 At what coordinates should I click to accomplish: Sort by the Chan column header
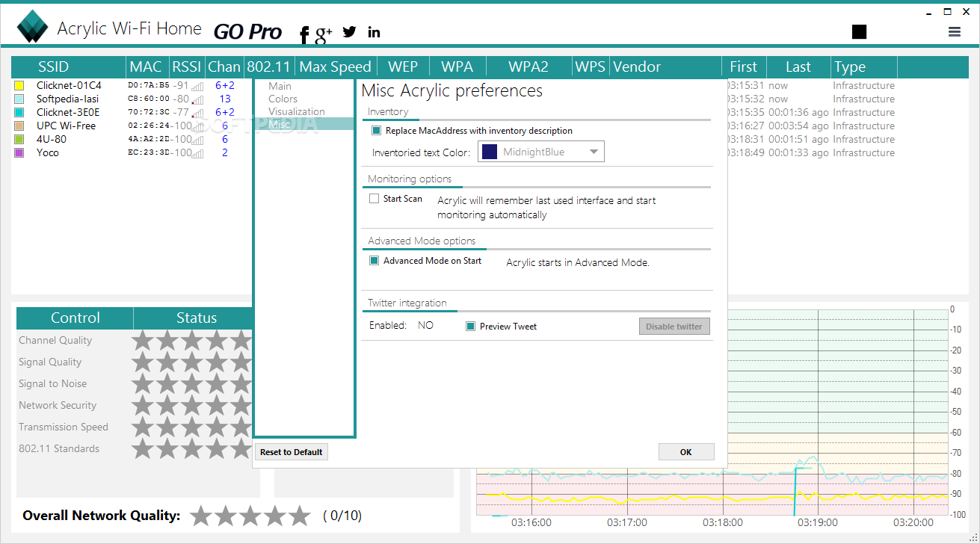224,67
